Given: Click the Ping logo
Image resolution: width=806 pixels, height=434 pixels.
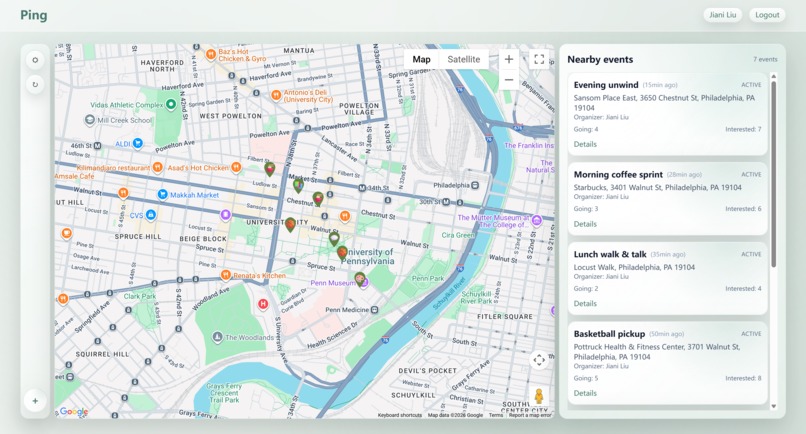Looking at the screenshot, I should click(x=34, y=15).
